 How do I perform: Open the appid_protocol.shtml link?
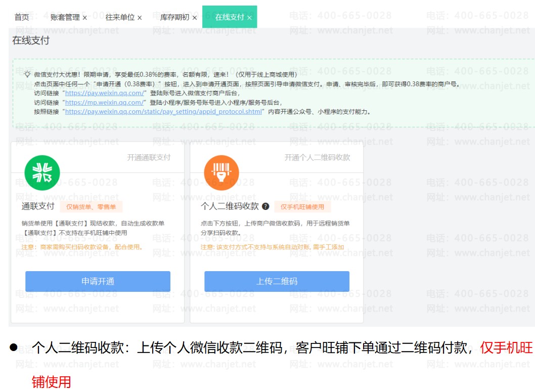click(163, 112)
